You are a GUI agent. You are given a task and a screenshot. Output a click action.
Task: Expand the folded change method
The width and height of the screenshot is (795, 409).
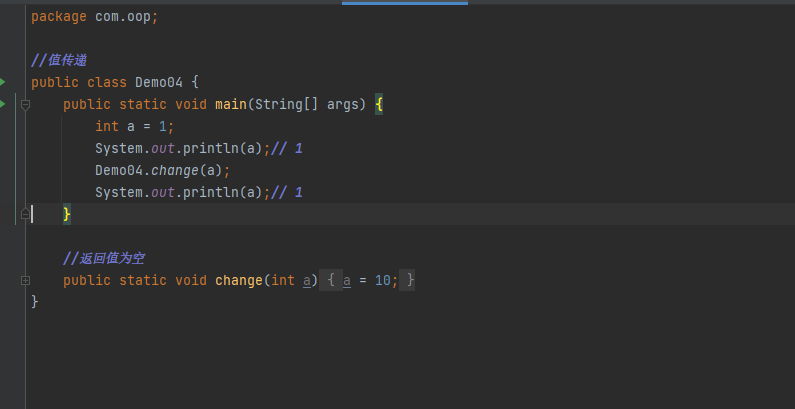pos(25,281)
